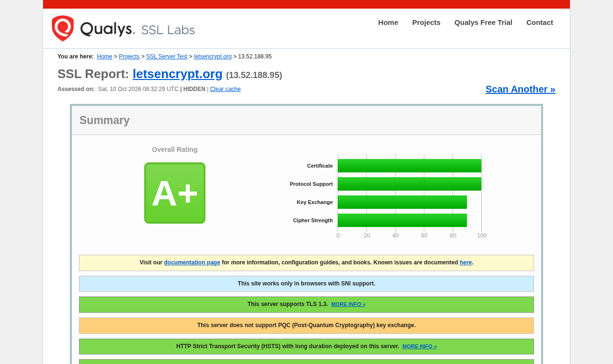Open the Home navigation menu item
The height and width of the screenshot is (364, 613).
point(388,23)
